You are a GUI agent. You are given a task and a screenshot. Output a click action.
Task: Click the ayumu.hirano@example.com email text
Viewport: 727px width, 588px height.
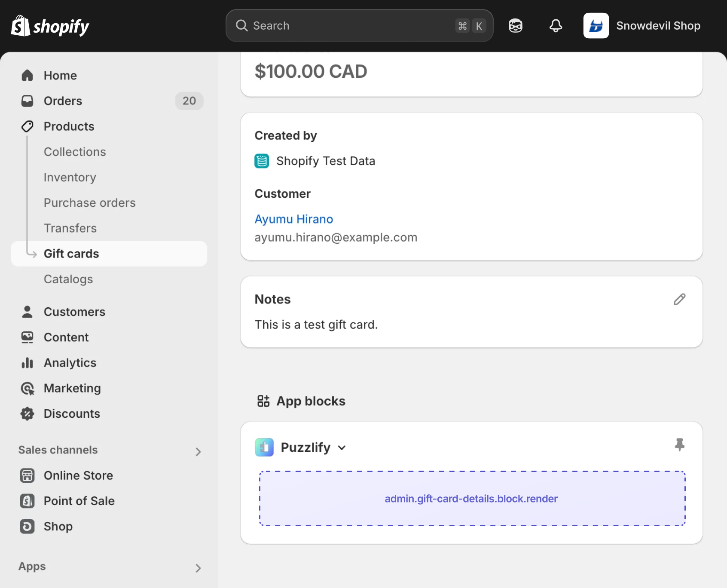(336, 238)
